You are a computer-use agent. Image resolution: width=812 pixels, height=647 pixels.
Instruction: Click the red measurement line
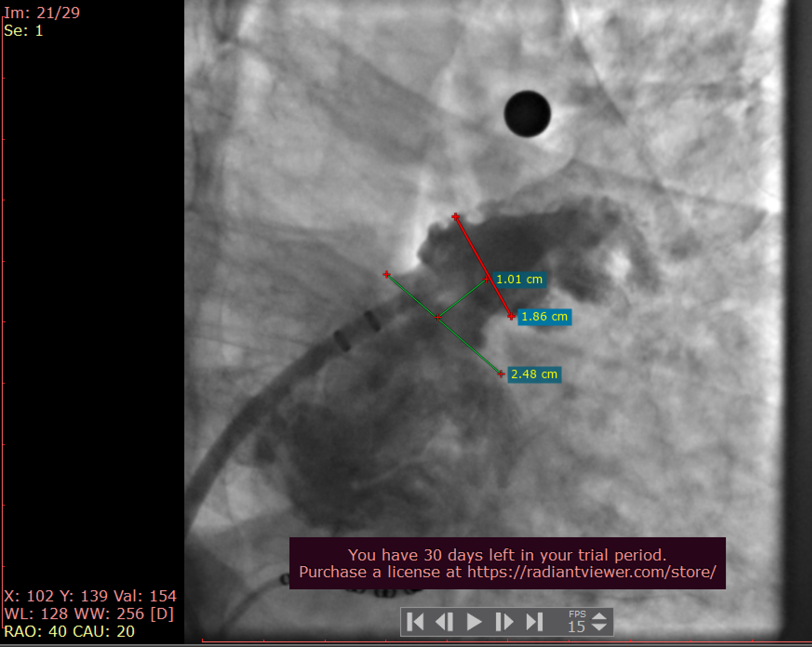click(x=483, y=267)
